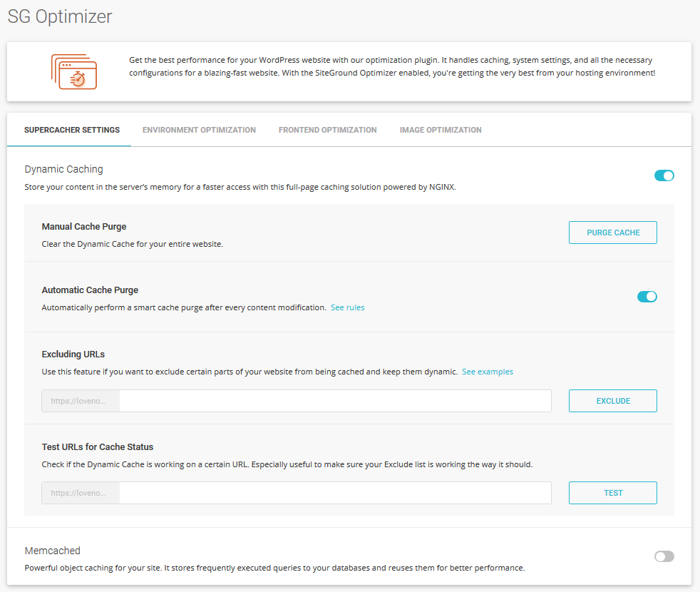Switch to the Supercacher Settings tab
700x592 pixels.
coord(72,130)
